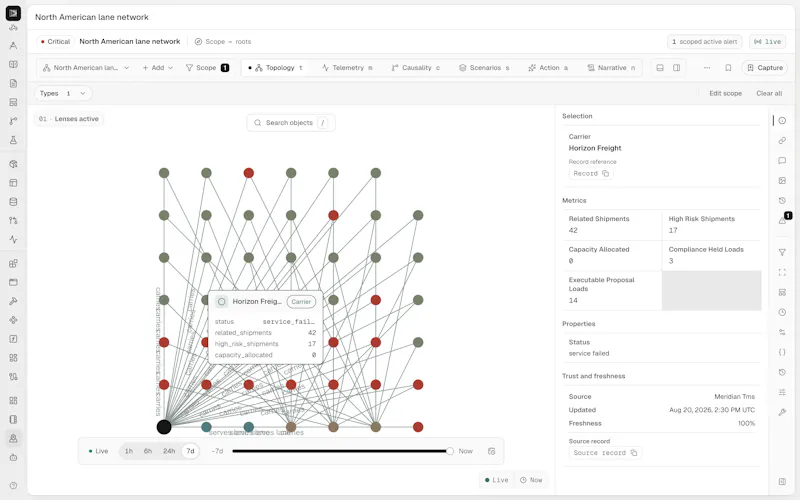Viewport: 800px width, 500px height.
Task: Click the timeline slider handle near Now
Action: pyautogui.click(x=449, y=451)
